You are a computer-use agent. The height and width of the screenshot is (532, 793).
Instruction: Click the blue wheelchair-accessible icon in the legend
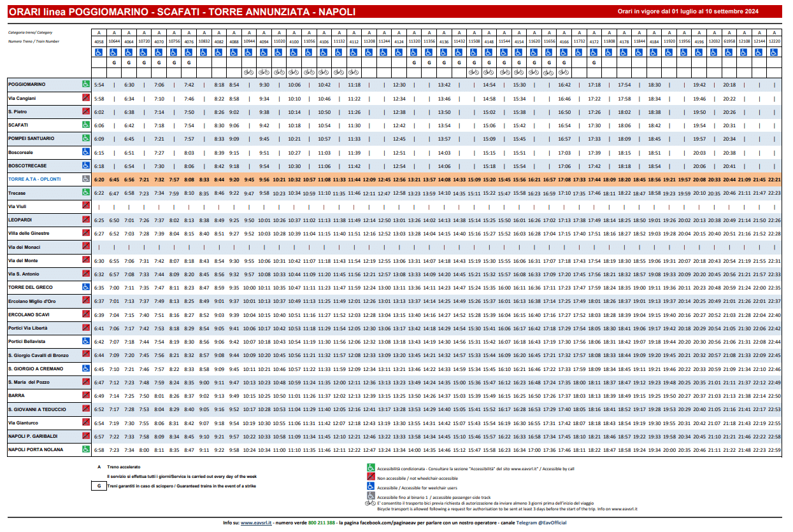point(371,487)
